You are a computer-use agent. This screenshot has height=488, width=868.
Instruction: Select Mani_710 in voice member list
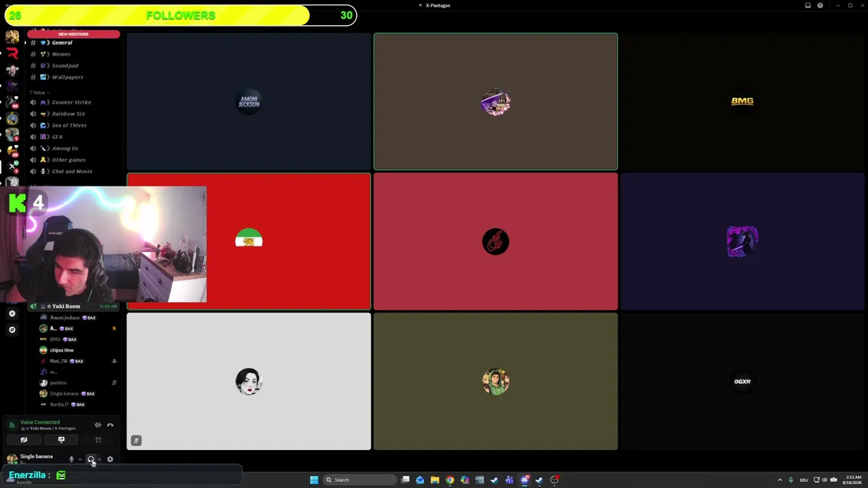(78, 361)
